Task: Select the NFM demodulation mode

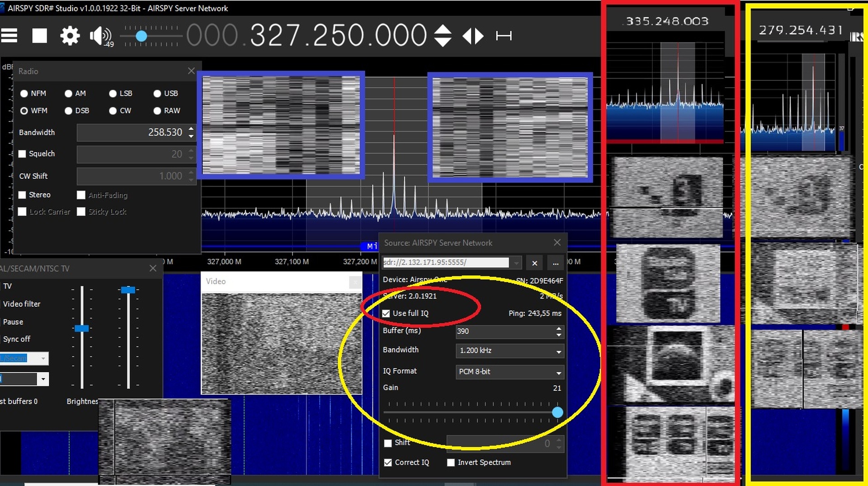Action: point(24,93)
